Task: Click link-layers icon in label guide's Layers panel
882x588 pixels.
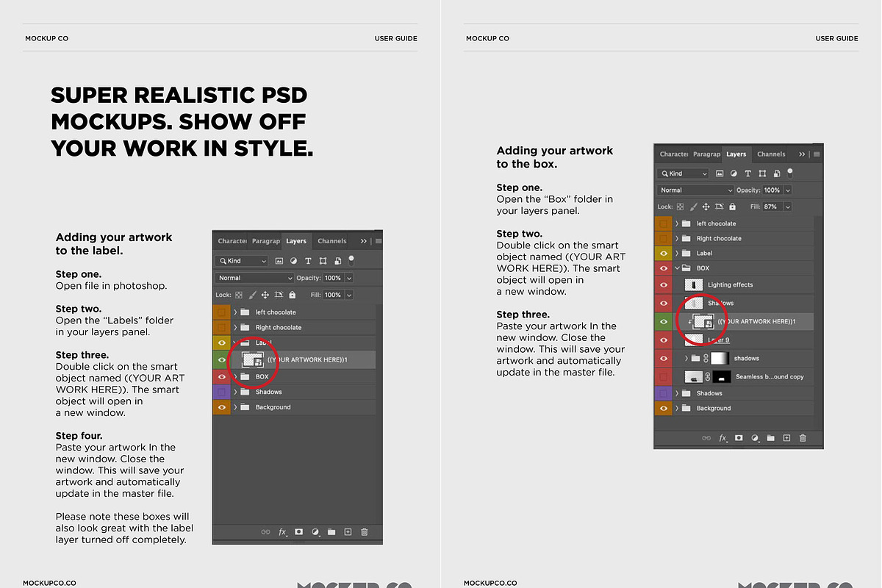Action: pos(266,532)
